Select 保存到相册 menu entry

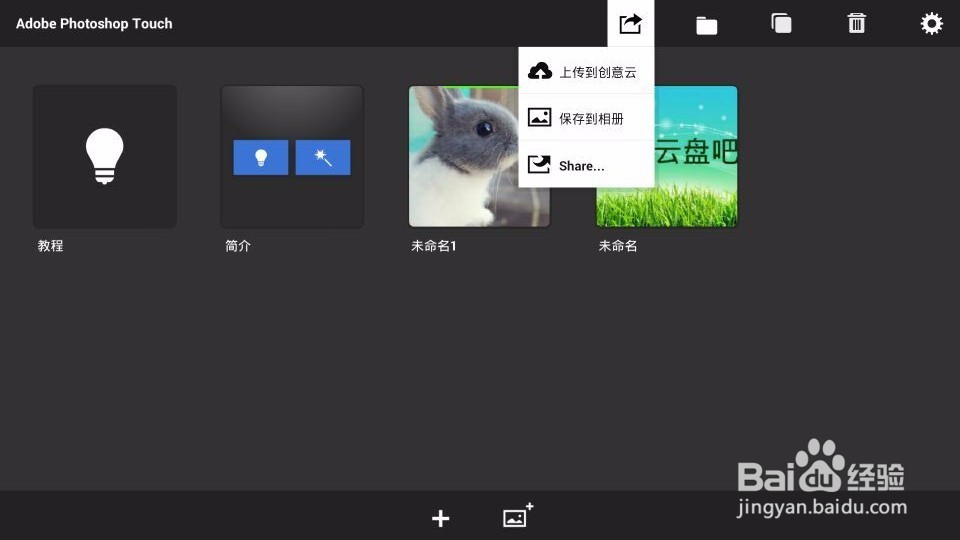tap(586, 118)
